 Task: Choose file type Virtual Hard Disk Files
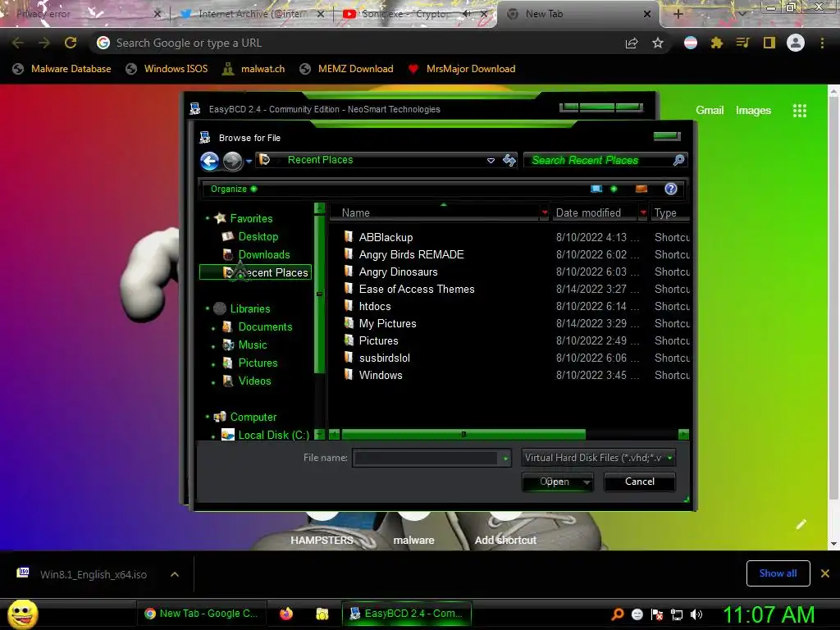(x=598, y=458)
